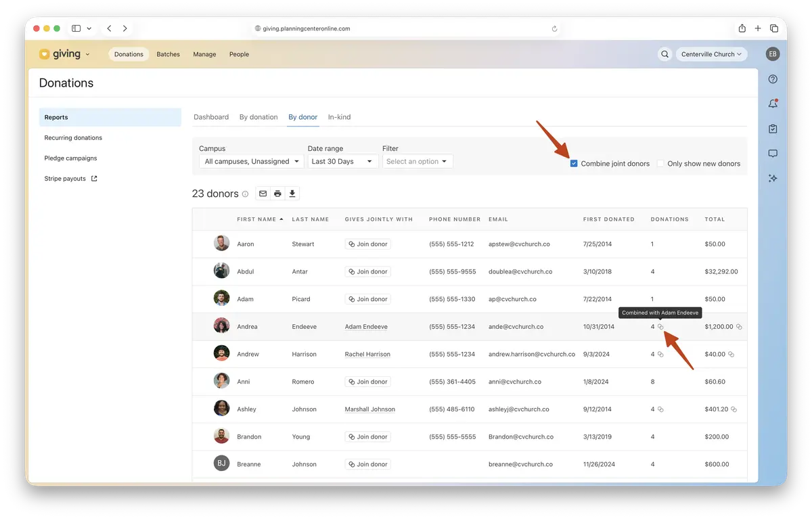Viewport: 812px width, 519px height.
Task: Click Join donor button for Breanne Johnson
Action: (x=368, y=464)
